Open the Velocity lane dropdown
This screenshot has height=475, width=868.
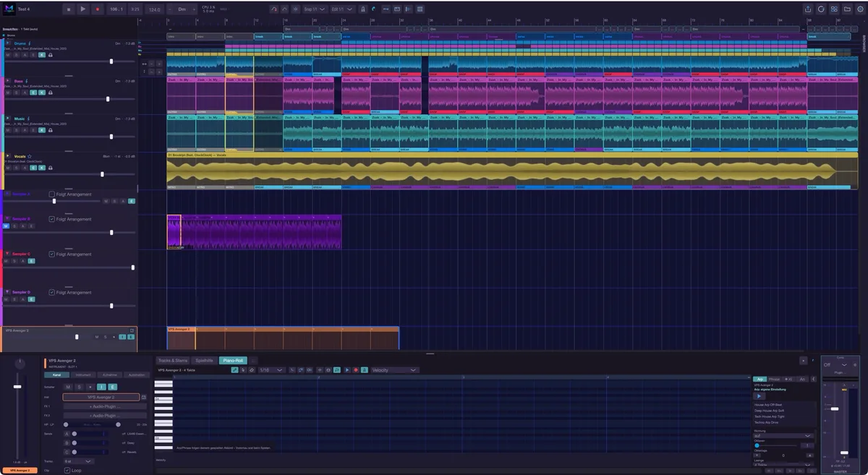[x=394, y=370]
